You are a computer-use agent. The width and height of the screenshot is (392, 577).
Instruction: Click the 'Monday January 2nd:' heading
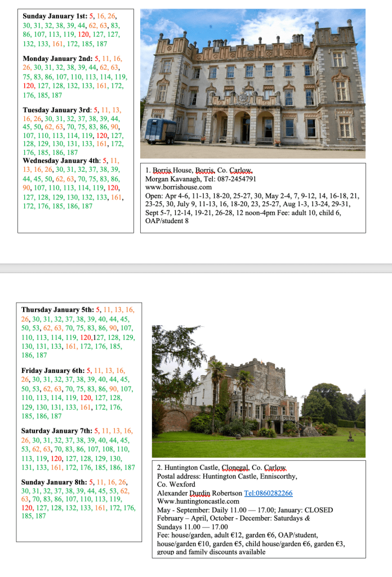[57, 59]
